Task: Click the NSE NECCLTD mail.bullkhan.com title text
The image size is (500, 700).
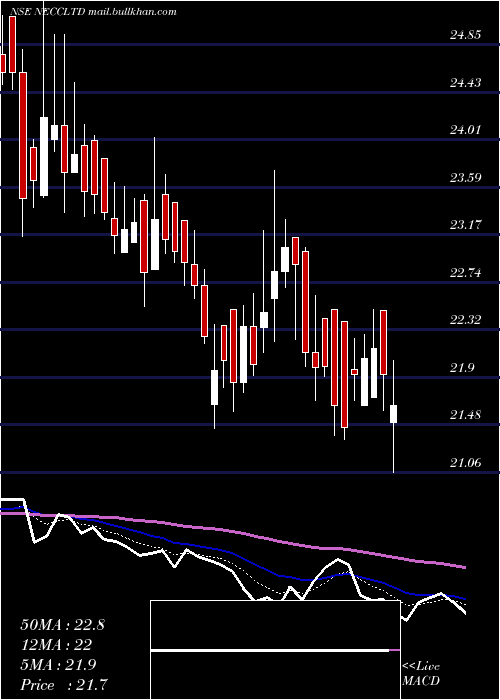Action: (93, 12)
